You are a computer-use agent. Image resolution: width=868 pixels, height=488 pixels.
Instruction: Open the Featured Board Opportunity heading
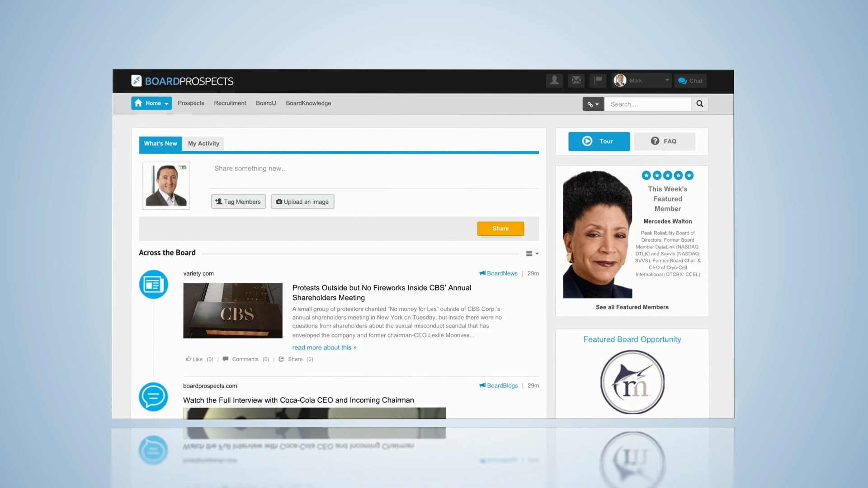(x=632, y=339)
